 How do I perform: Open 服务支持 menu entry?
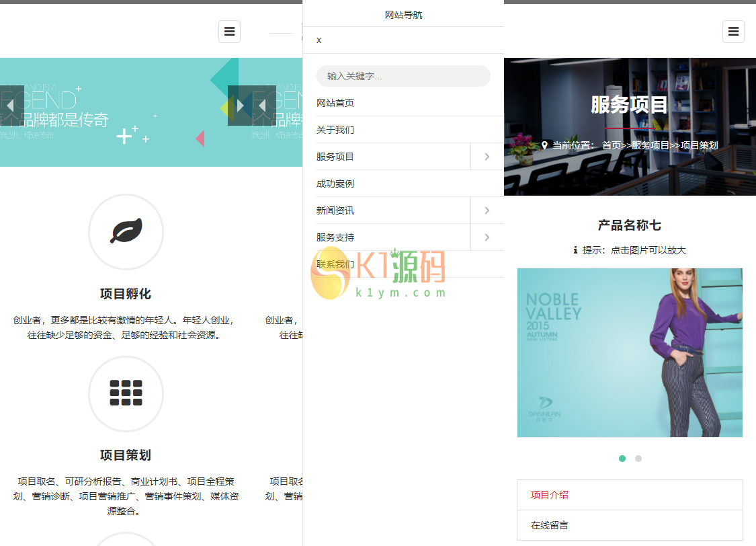tap(393, 237)
